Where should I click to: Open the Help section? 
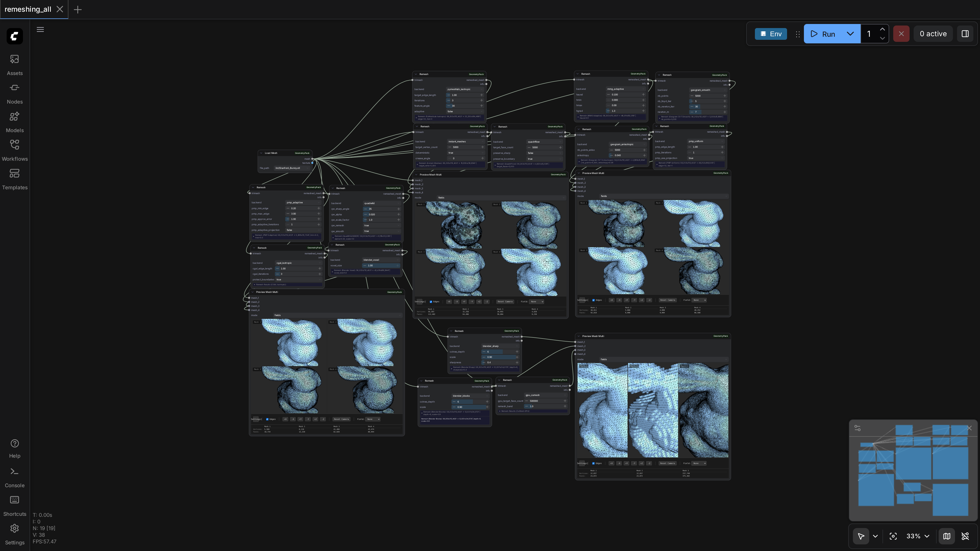pyautogui.click(x=15, y=448)
